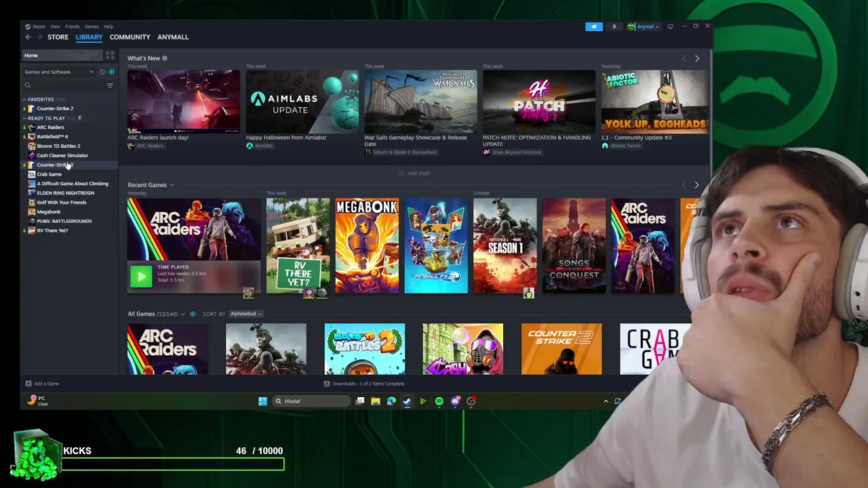Screen dimensions: 868x488
Task: Select Crab Game in the sidebar
Action: point(49,174)
